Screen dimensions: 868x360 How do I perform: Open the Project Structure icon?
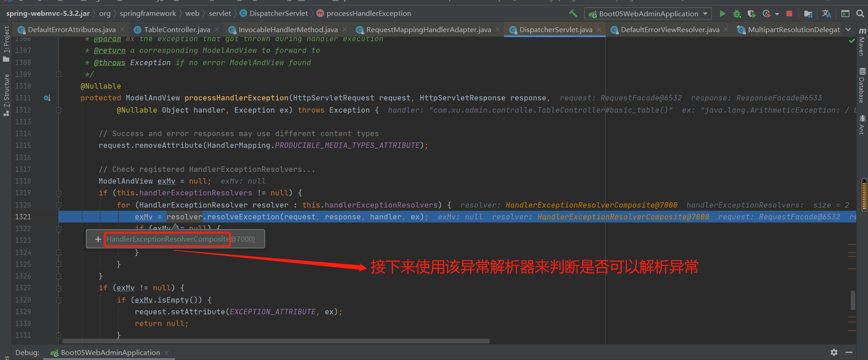(x=808, y=14)
